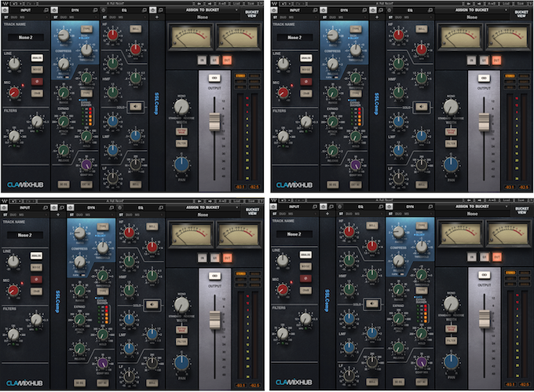
Task: Click the left VU meter in bottom-right window
Action: point(460,235)
